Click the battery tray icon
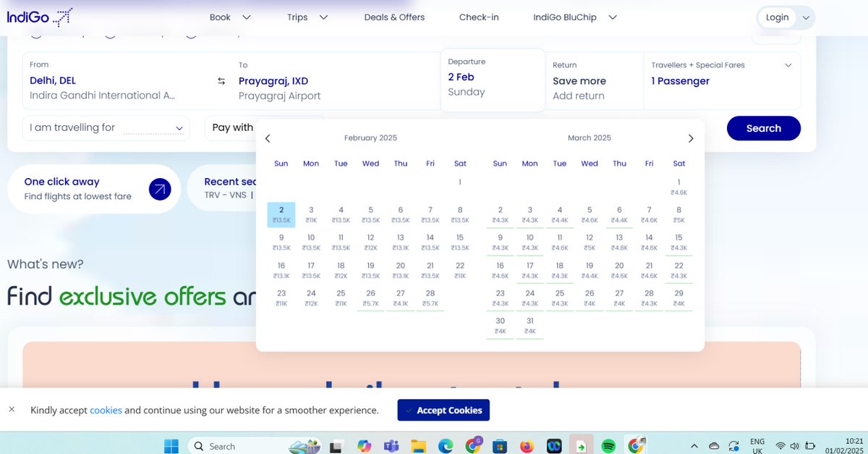The height and width of the screenshot is (454, 868). click(x=811, y=446)
